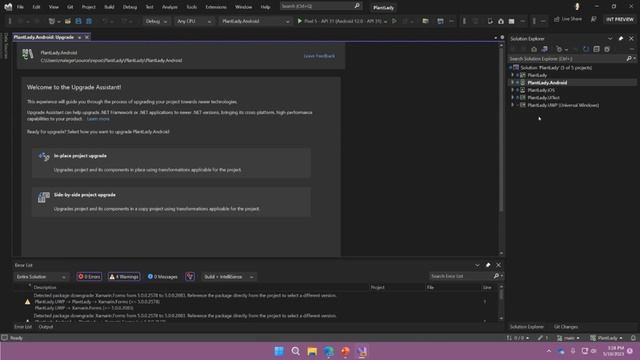Pin the Error List panel

click(488, 265)
